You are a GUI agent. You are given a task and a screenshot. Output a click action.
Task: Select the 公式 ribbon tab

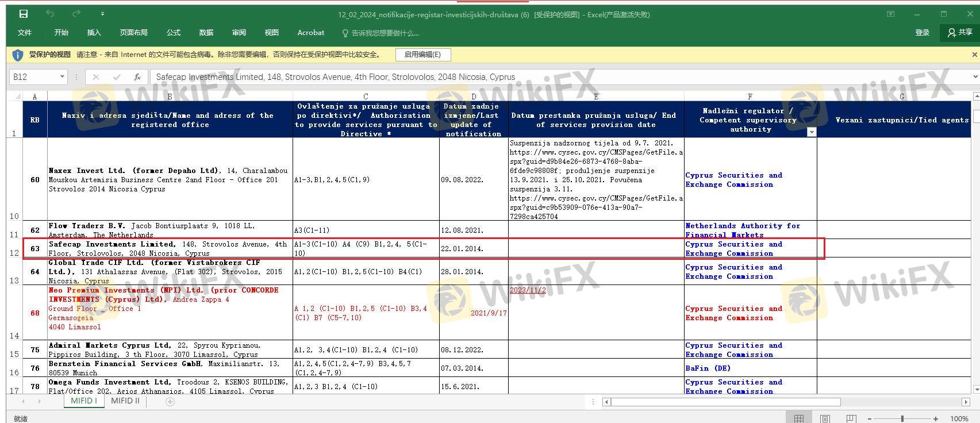click(x=173, y=33)
